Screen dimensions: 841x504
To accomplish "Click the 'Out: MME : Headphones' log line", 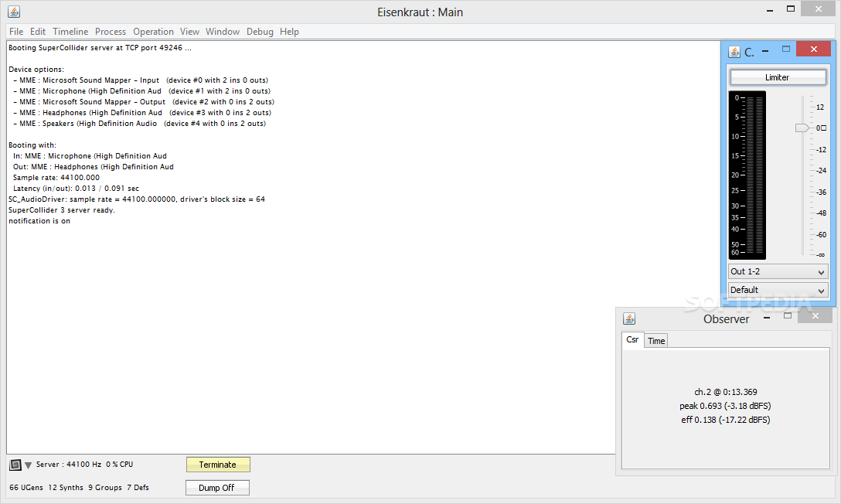I will (x=94, y=167).
